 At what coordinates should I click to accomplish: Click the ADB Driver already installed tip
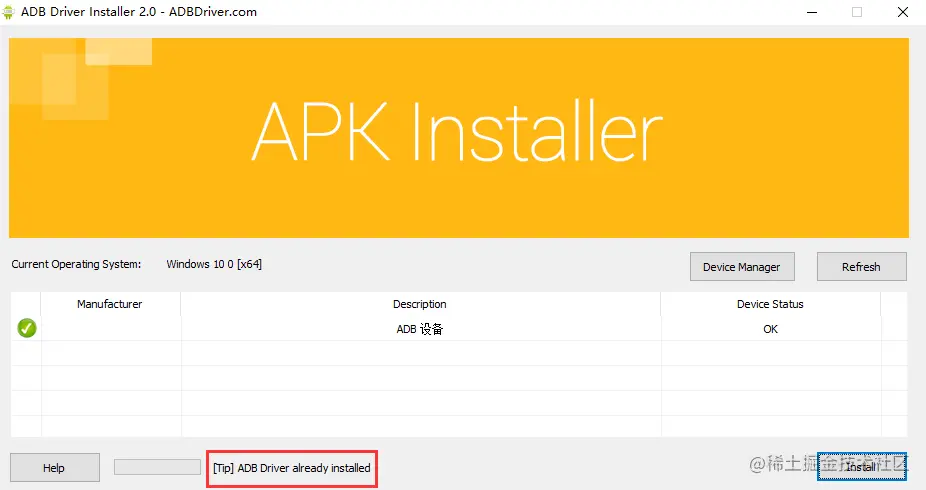pyautogui.click(x=292, y=468)
